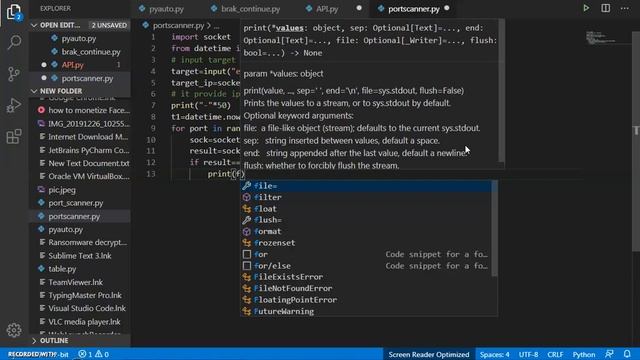Choose the FileNotFoundError suggestion
640x360 pixels.
pos(366,288)
